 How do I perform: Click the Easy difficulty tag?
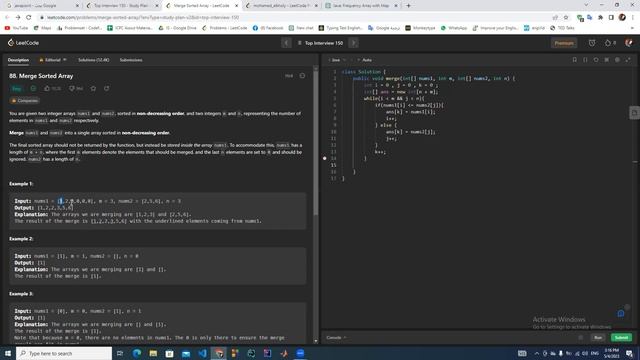(16, 89)
